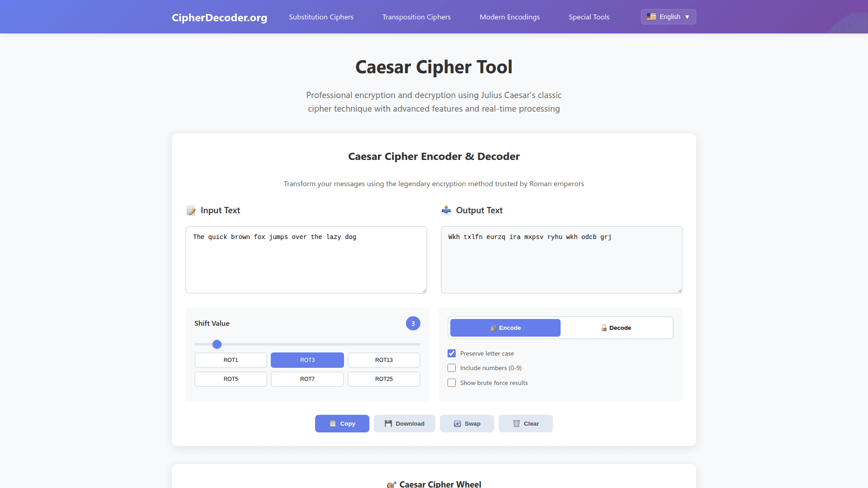This screenshot has height=488, width=868.
Task: Navigate to Transposition Ciphers
Action: [416, 17]
